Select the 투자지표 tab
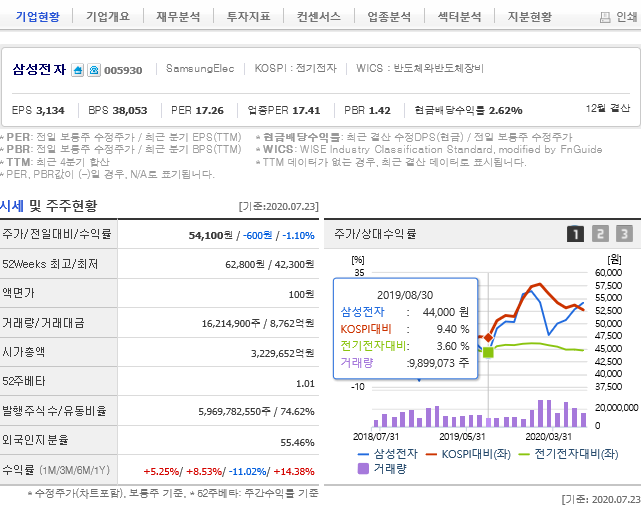Screen dimensions: 641x506 click(x=249, y=17)
